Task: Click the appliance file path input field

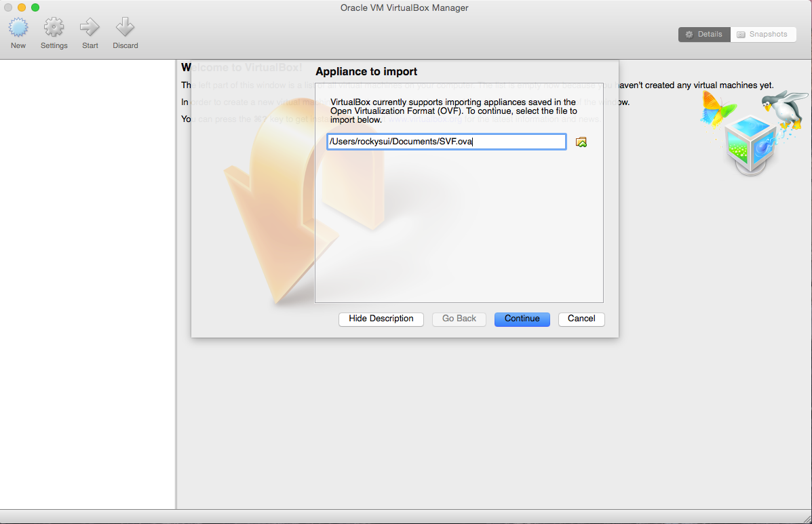Action: (446, 142)
